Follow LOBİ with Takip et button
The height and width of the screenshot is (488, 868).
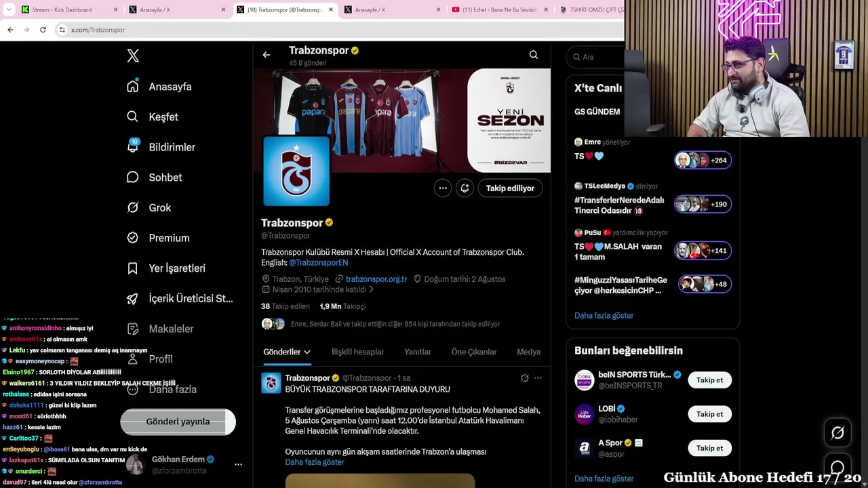pyautogui.click(x=709, y=414)
